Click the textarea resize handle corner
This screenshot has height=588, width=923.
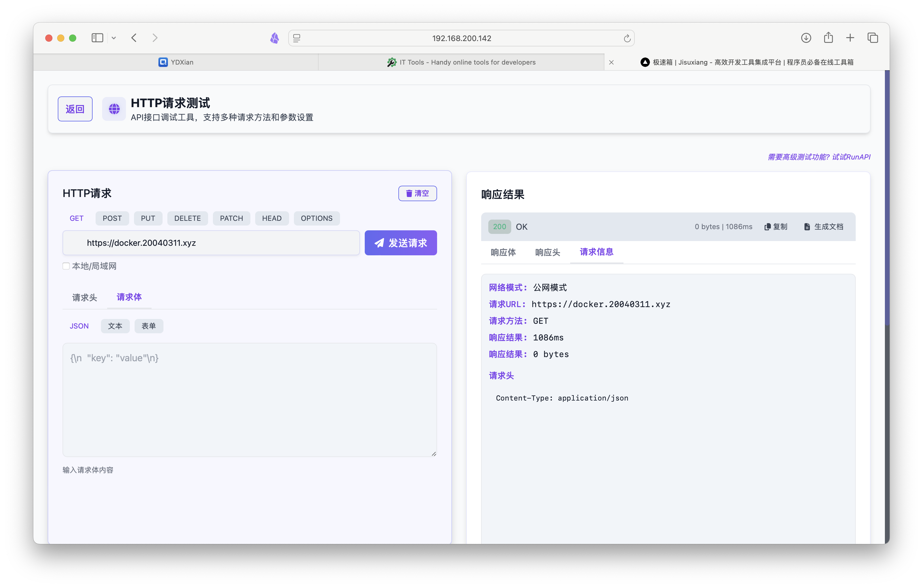434,453
